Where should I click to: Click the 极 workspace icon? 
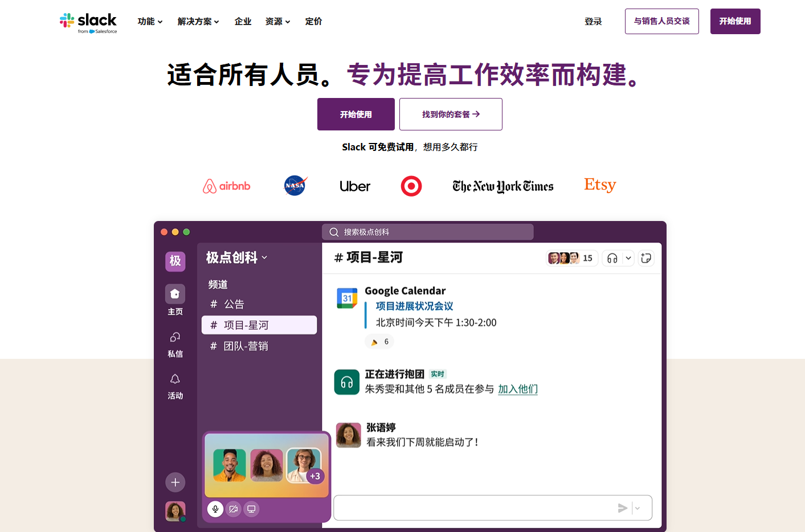(175, 261)
